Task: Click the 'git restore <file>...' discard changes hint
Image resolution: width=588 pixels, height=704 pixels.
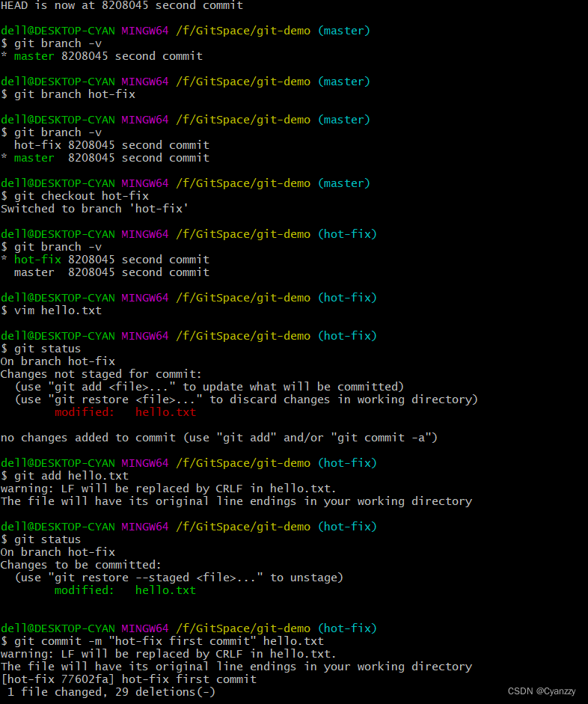Action: 246,400
